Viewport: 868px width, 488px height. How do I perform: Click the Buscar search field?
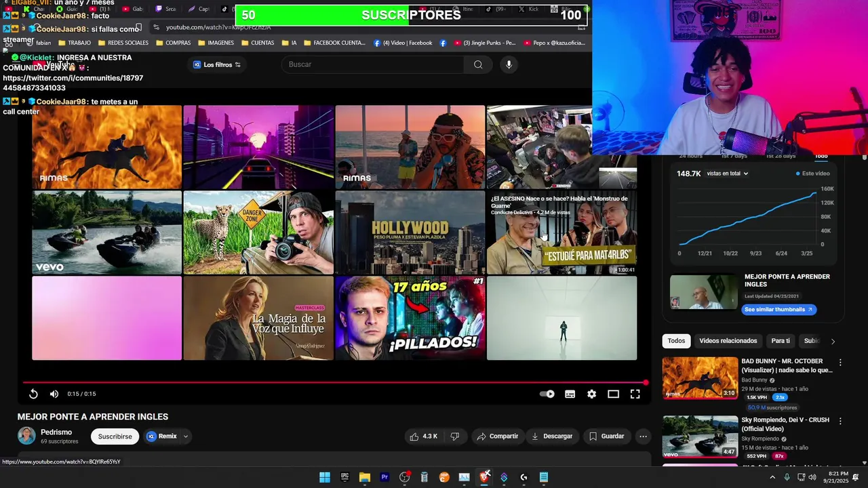tap(373, 64)
